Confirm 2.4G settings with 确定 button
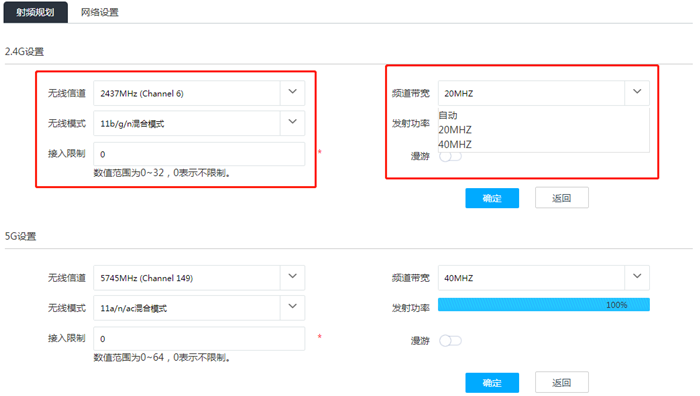This screenshot has width=700, height=396. coord(492,198)
